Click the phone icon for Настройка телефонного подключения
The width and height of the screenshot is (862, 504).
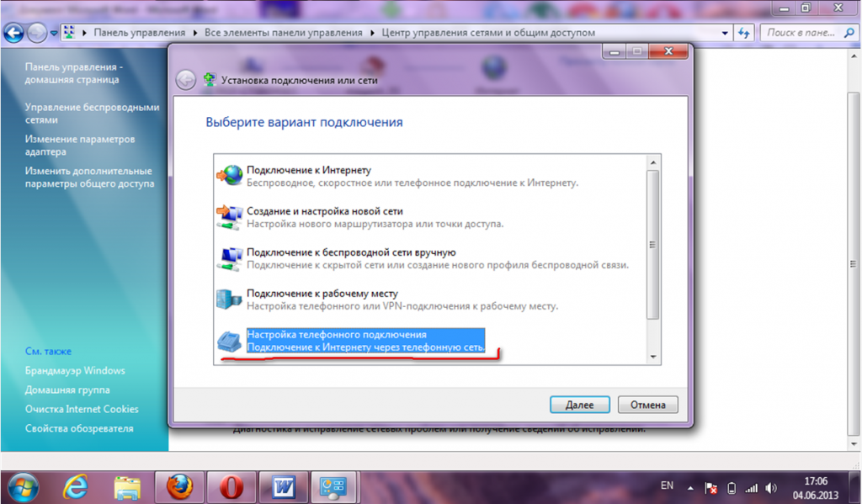(x=229, y=341)
